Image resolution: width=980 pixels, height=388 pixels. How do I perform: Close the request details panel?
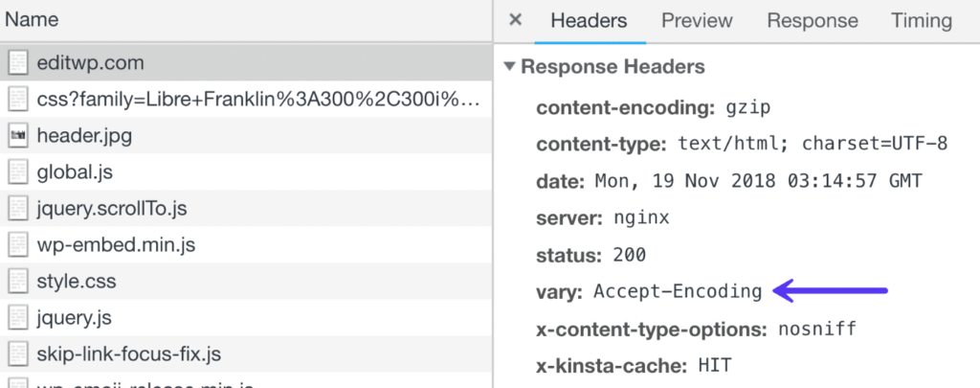515,20
